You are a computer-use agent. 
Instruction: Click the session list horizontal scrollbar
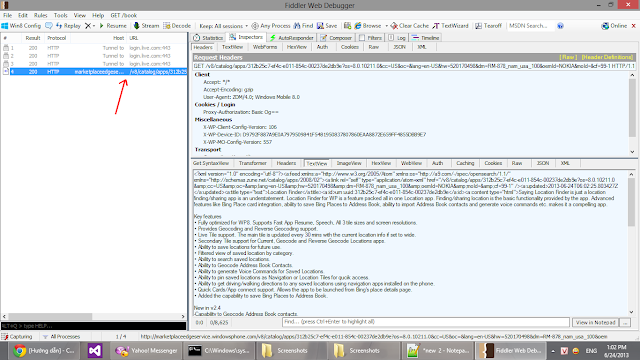tap(93, 316)
